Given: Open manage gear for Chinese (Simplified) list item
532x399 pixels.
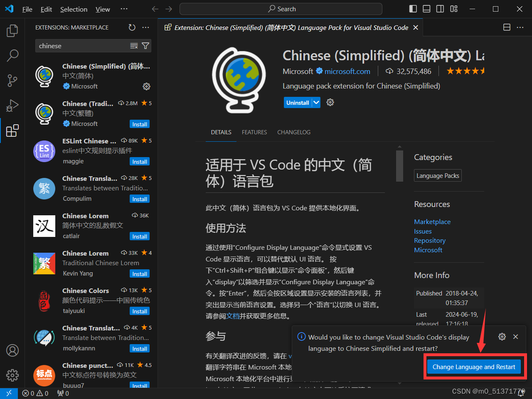Looking at the screenshot, I should click(x=146, y=86).
